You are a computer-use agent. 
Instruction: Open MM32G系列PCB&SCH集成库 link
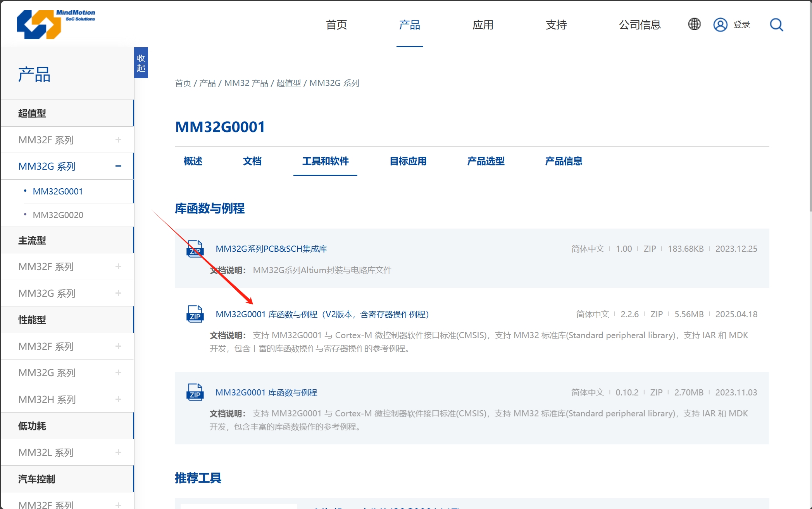pos(271,249)
